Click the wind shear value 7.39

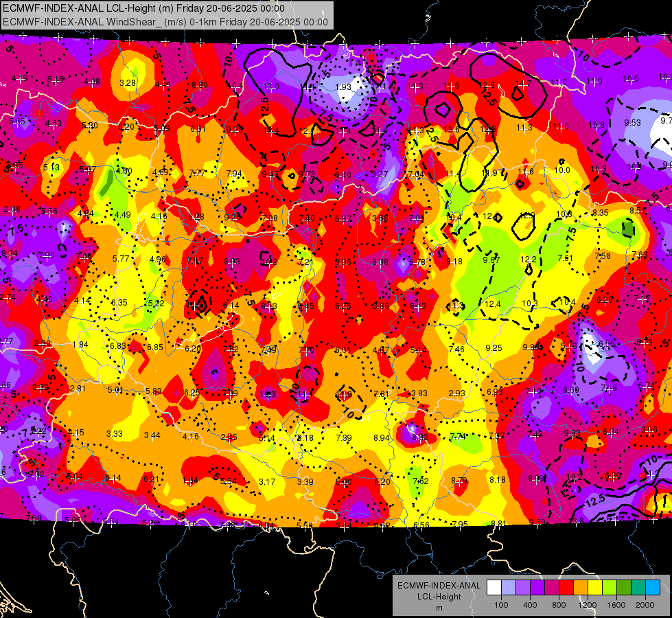pos(344,437)
